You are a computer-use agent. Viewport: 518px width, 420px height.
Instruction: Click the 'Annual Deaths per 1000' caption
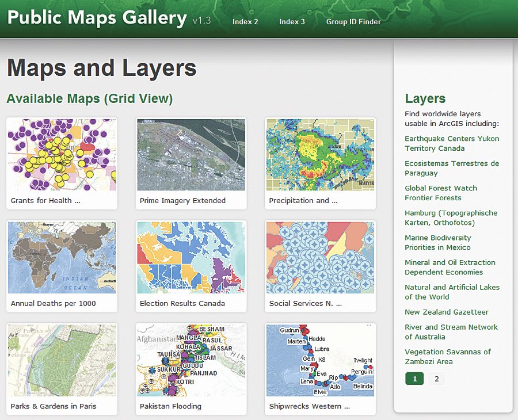53,303
